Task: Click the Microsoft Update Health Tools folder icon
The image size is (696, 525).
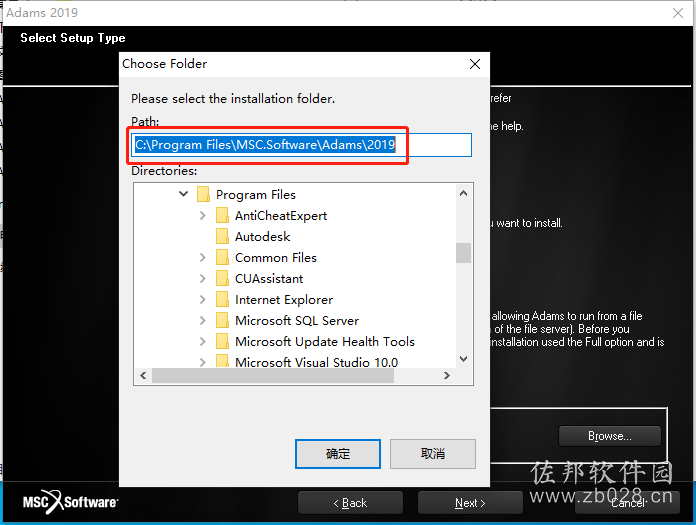Action: [222, 341]
